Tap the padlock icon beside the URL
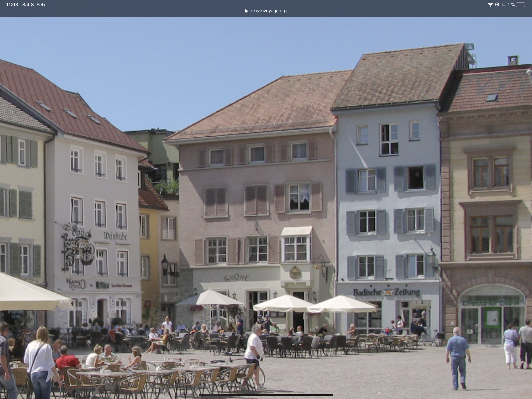 coord(246,11)
